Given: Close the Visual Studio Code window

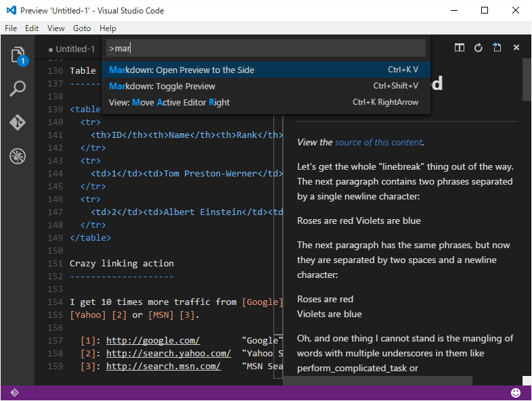Looking at the screenshot, I should 515,11.
